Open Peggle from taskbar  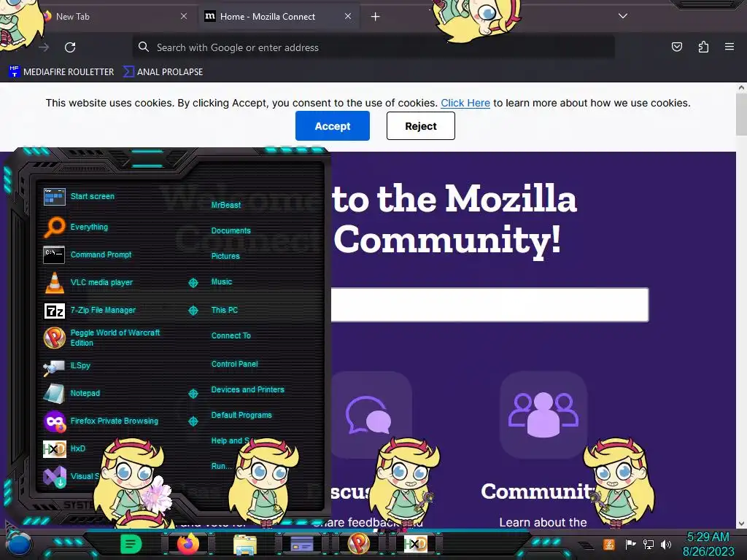(x=358, y=544)
